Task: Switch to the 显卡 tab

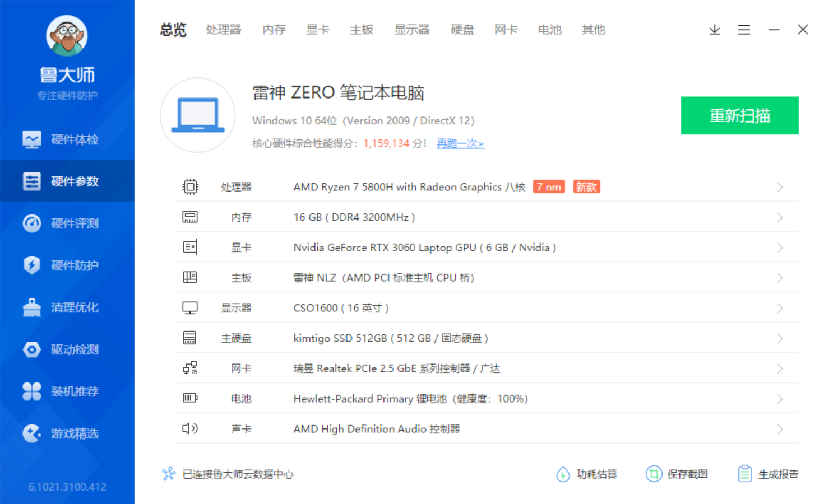Action: click(318, 30)
